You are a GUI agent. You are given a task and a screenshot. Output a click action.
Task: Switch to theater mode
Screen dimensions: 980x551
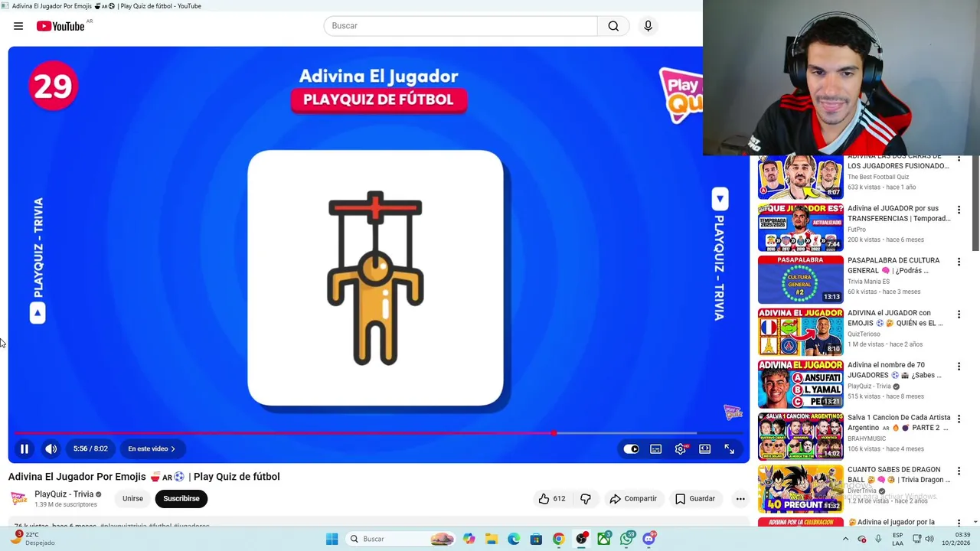(x=705, y=449)
